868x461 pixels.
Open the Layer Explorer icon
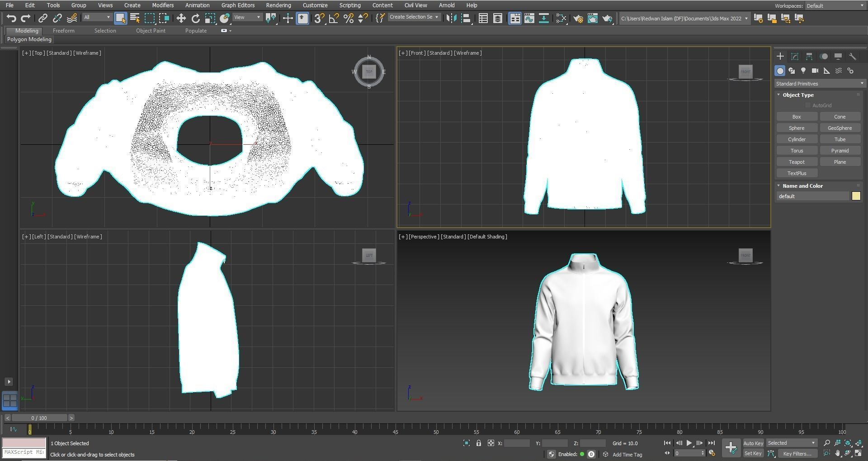click(497, 18)
